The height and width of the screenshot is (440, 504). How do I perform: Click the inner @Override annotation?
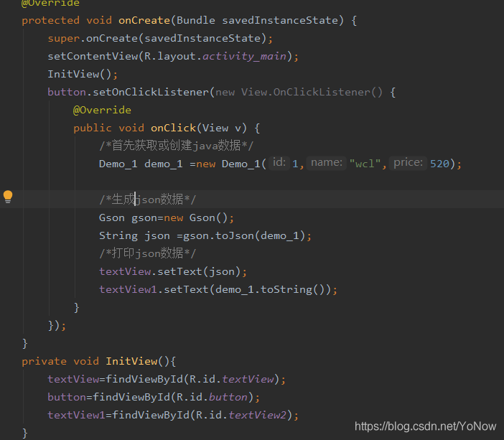(x=102, y=111)
